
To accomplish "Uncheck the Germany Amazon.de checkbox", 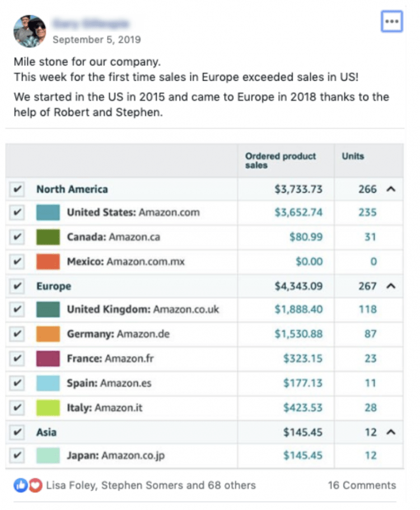I will (x=17, y=335).
